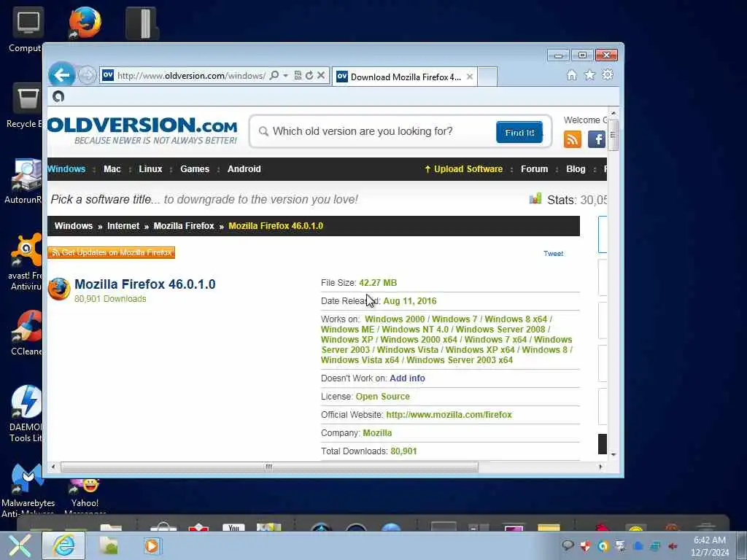Image resolution: width=747 pixels, height=560 pixels.
Task: Click Internet in the breadcrumb
Action: [123, 226]
